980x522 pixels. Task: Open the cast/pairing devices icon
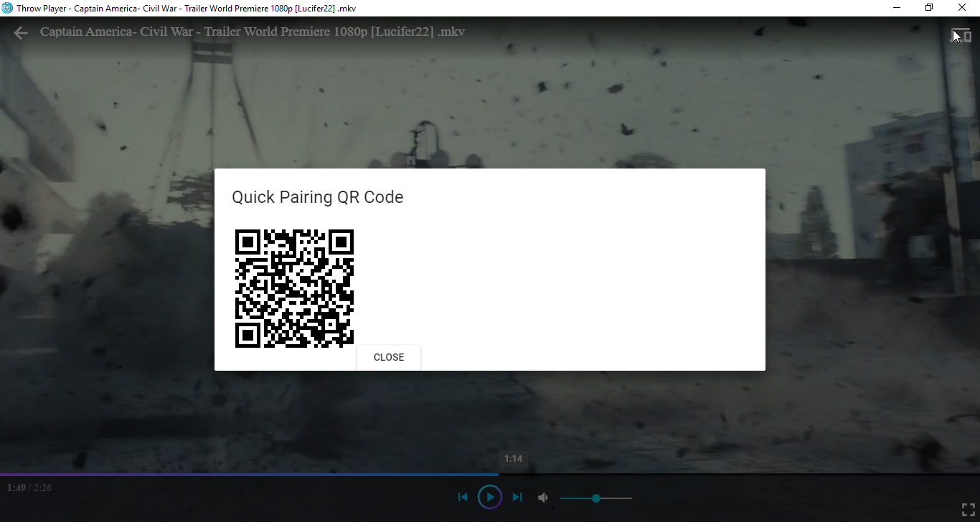961,36
